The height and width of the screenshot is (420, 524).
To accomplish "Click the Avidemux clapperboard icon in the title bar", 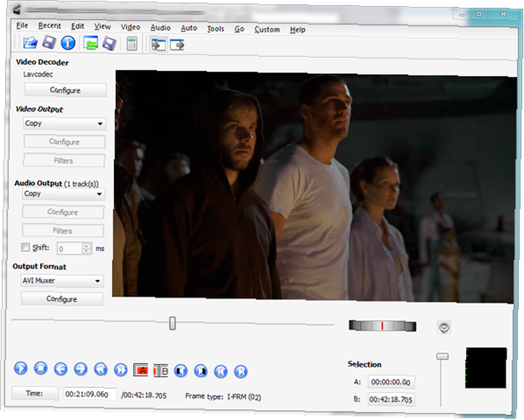I will coord(17,9).
